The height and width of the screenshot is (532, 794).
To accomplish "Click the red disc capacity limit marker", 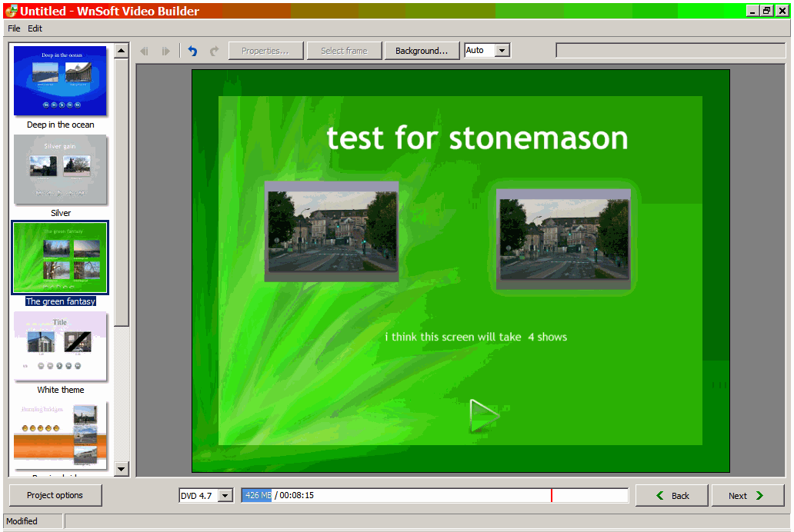I will [552, 495].
